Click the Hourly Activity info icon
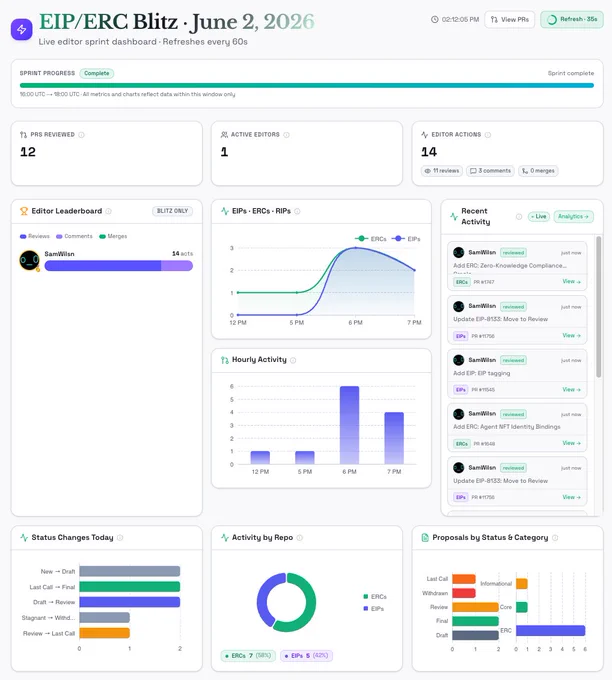 [293, 360]
